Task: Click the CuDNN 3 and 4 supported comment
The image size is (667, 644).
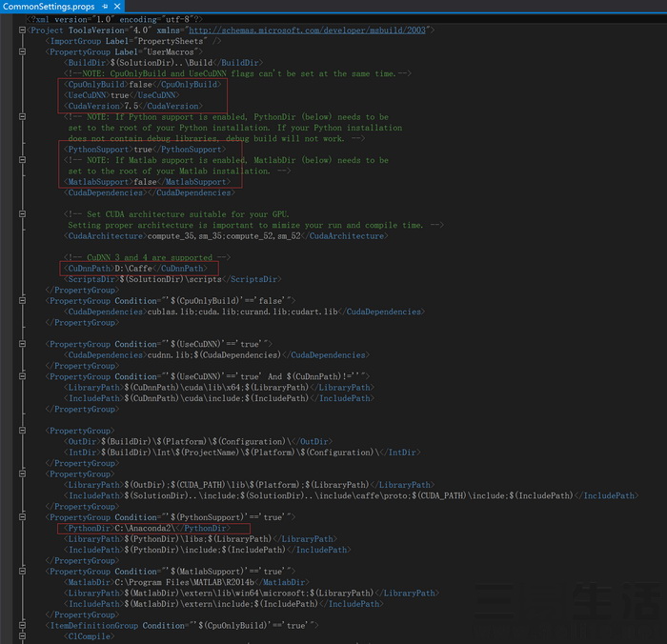Action: [147, 258]
